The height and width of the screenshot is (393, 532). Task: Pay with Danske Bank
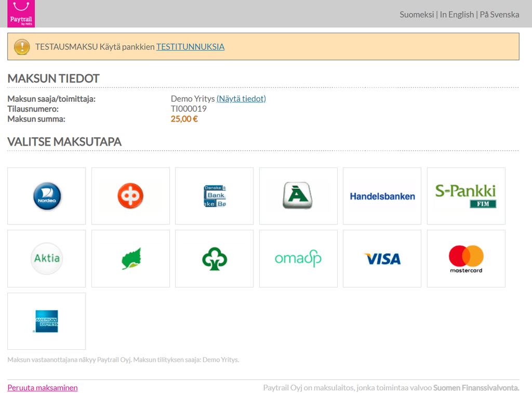[x=214, y=196]
